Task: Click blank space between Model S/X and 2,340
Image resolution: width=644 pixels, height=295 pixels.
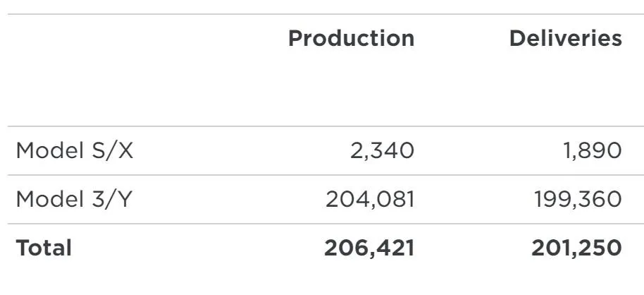Action: [240, 150]
